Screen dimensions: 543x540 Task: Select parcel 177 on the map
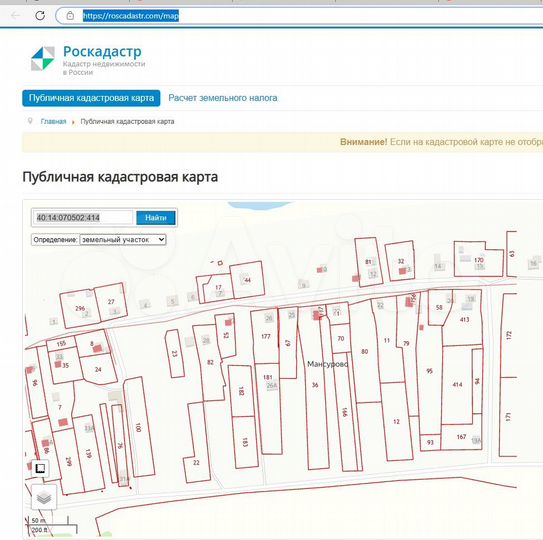click(x=266, y=336)
